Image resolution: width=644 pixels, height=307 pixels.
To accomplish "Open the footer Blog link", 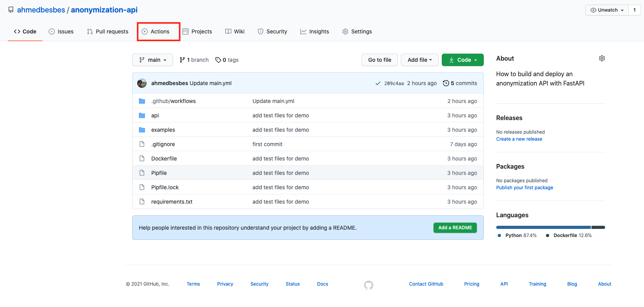I will tap(572, 284).
